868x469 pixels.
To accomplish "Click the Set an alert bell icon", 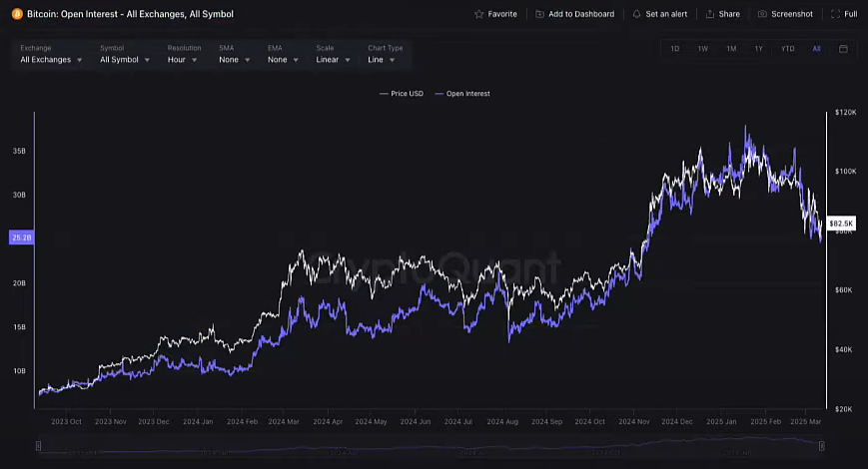I will tap(637, 14).
